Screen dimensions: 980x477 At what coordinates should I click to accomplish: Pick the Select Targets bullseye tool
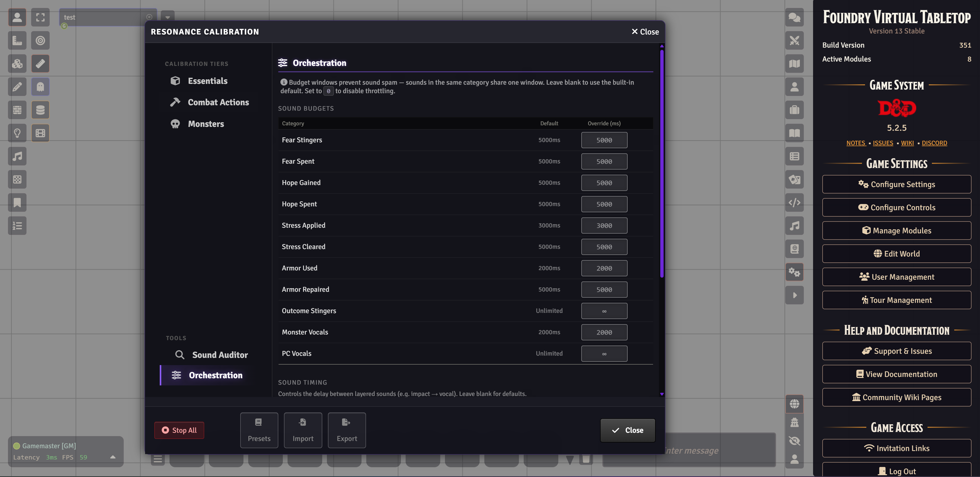[x=40, y=41]
